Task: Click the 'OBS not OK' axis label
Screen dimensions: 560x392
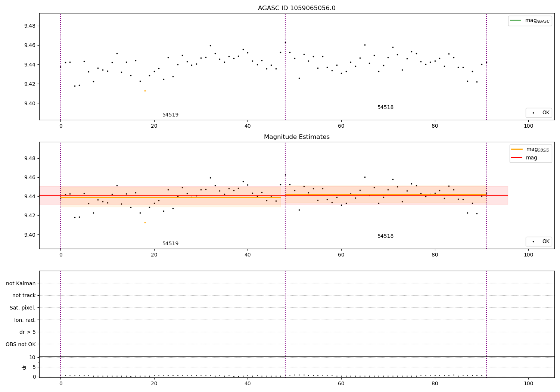Action: point(21,344)
